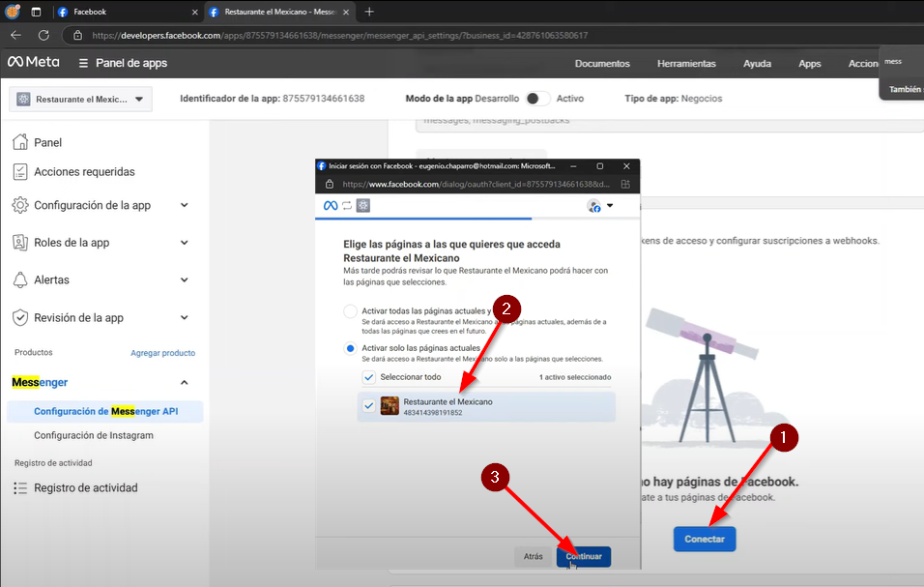Click the app icon in the app selector
Image resolution: width=924 pixels, height=587 pixels.
(x=23, y=99)
